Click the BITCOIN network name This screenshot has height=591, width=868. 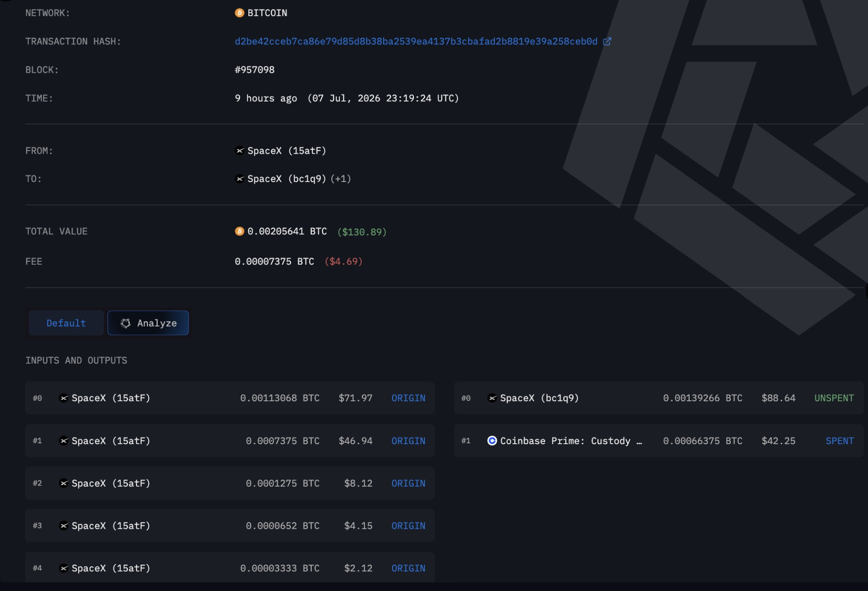tap(267, 13)
